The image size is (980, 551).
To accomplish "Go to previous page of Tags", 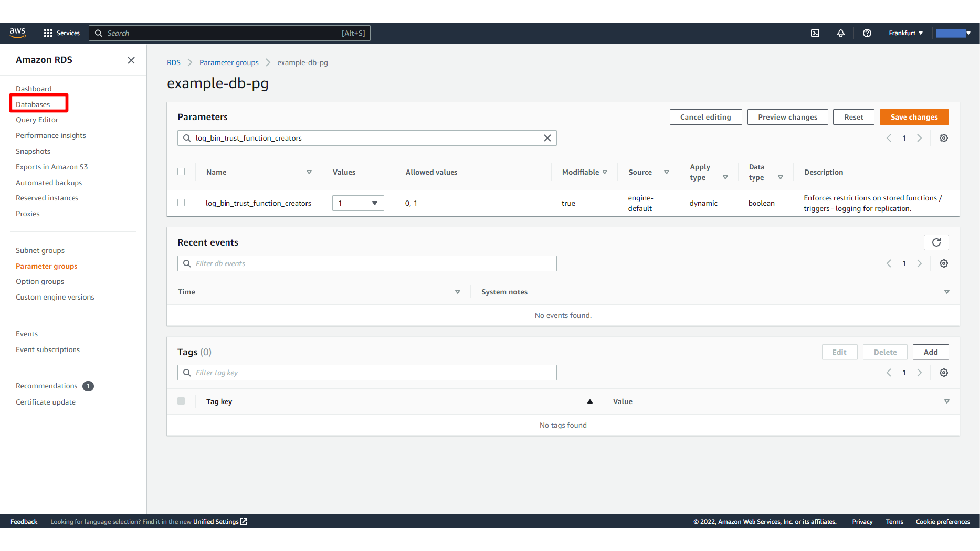I will pos(889,373).
